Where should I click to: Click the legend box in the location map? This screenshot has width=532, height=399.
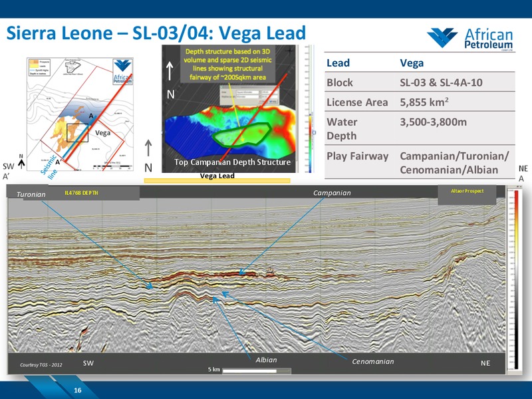click(x=40, y=67)
